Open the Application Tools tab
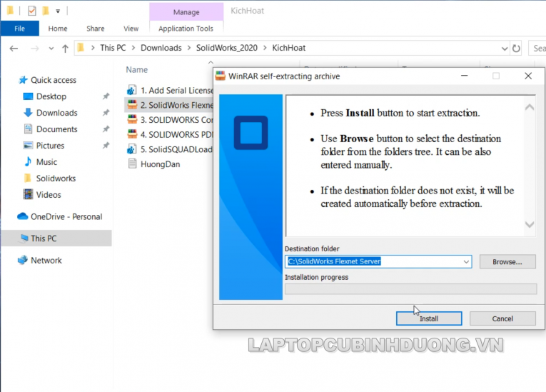 coord(186,29)
